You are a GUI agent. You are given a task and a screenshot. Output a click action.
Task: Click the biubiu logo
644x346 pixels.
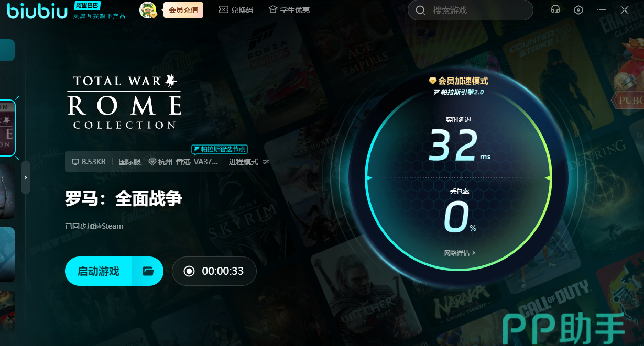point(37,10)
